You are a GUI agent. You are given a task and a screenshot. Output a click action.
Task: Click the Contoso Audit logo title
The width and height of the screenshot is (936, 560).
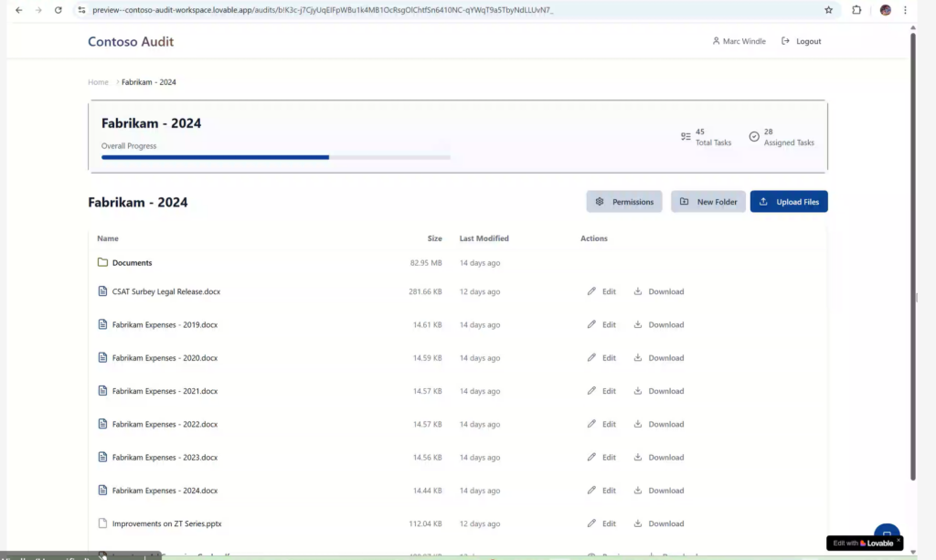[131, 41]
